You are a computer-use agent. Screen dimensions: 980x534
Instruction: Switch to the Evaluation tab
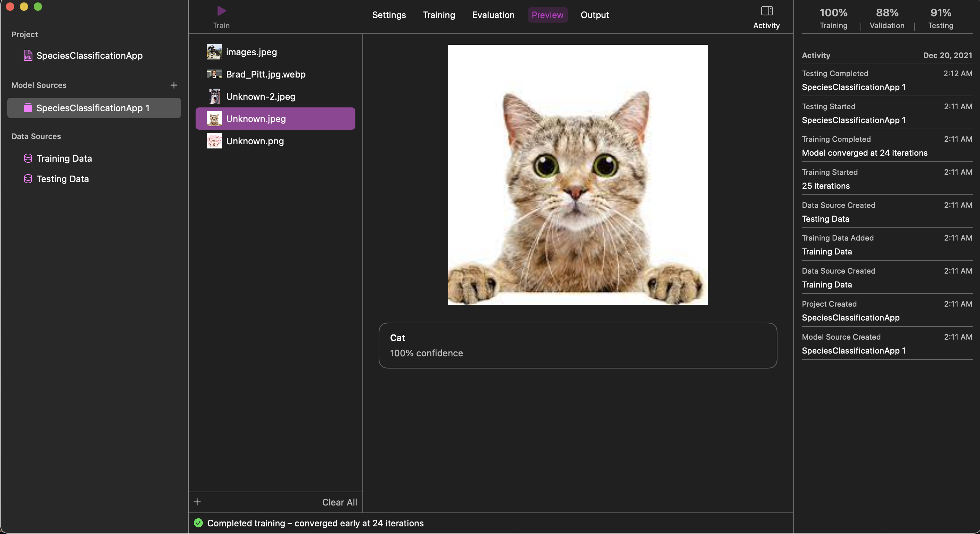pyautogui.click(x=493, y=15)
